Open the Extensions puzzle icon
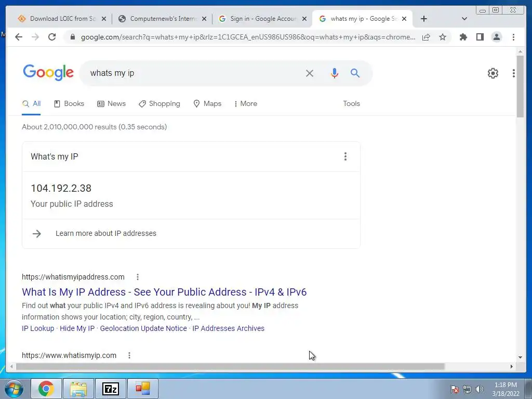 tap(463, 37)
